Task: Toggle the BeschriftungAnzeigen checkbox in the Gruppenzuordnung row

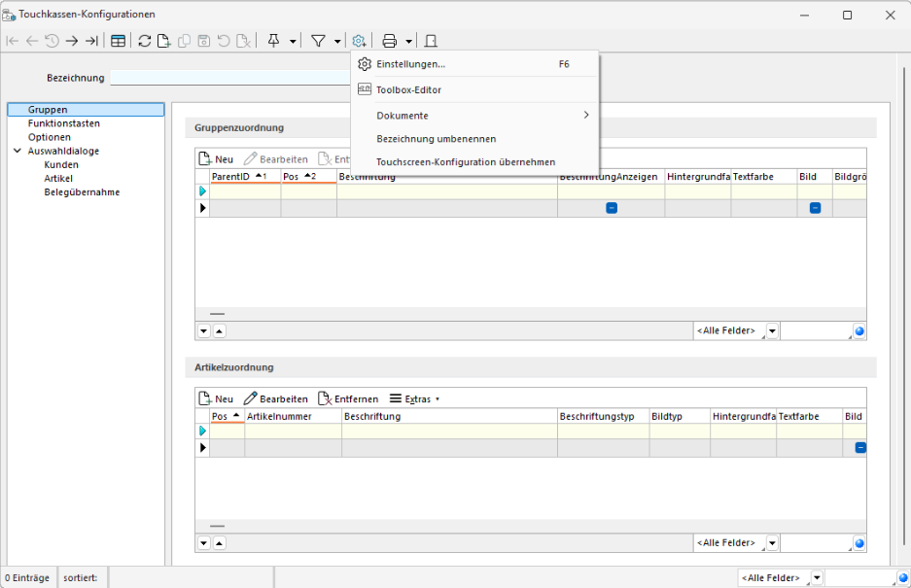Action: (x=612, y=208)
